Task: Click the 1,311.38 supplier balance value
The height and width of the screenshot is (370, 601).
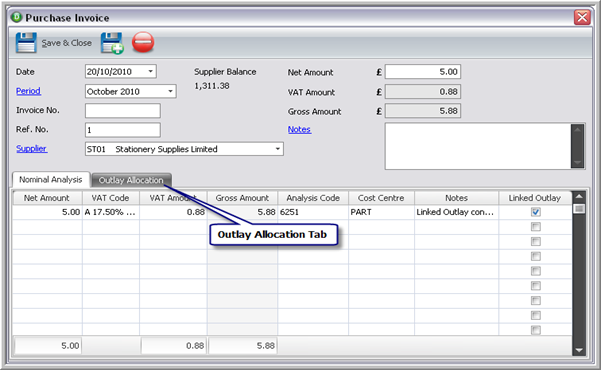Action: [212, 86]
